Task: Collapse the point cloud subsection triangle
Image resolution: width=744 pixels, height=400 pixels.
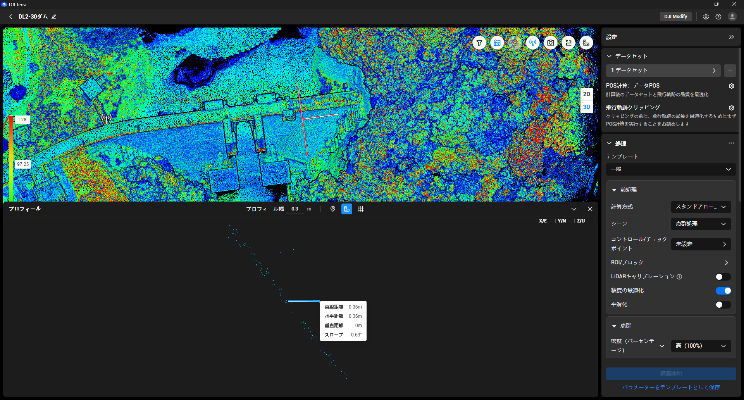Action: (x=614, y=189)
